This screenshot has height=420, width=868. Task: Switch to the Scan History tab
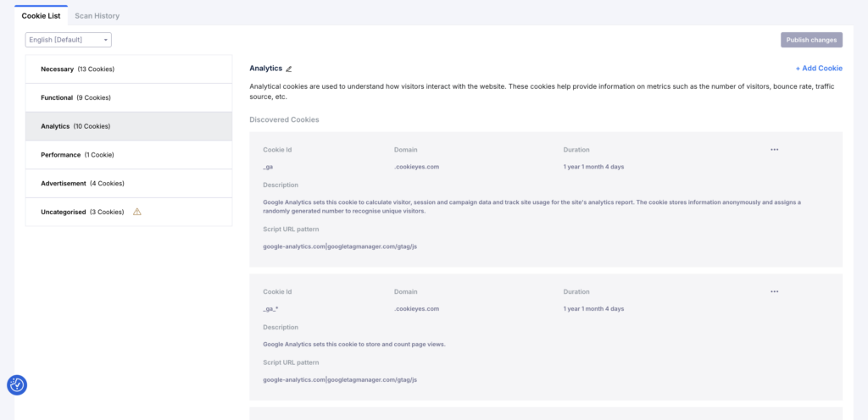pyautogui.click(x=97, y=16)
